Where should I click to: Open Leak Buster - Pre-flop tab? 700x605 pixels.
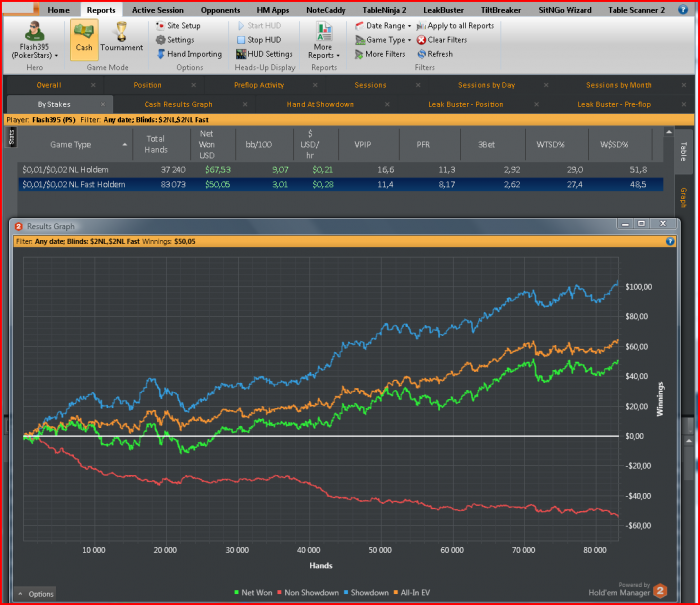pyautogui.click(x=614, y=104)
